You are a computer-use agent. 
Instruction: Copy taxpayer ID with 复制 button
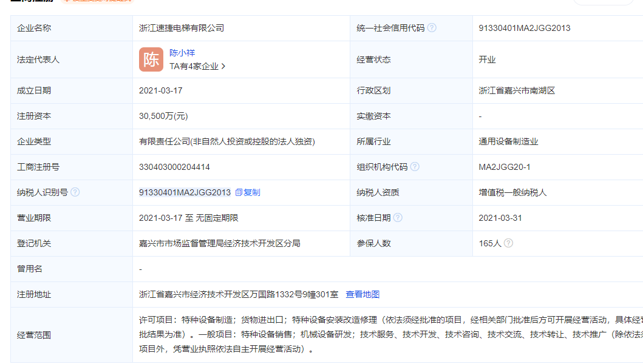coord(248,192)
